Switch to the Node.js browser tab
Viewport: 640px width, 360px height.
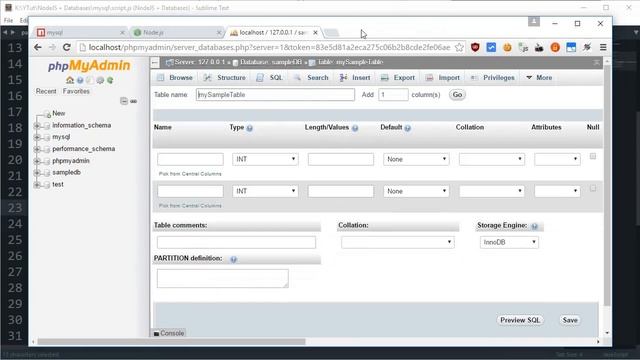(177, 32)
